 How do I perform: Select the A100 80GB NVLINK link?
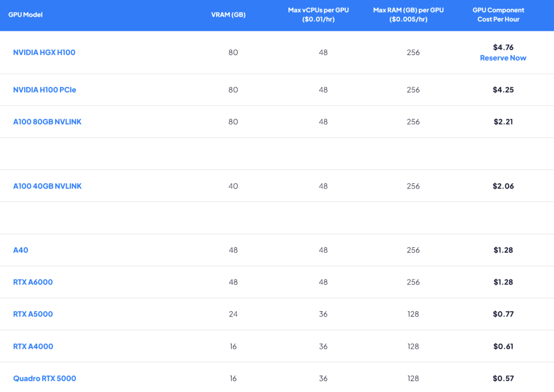[47, 122]
